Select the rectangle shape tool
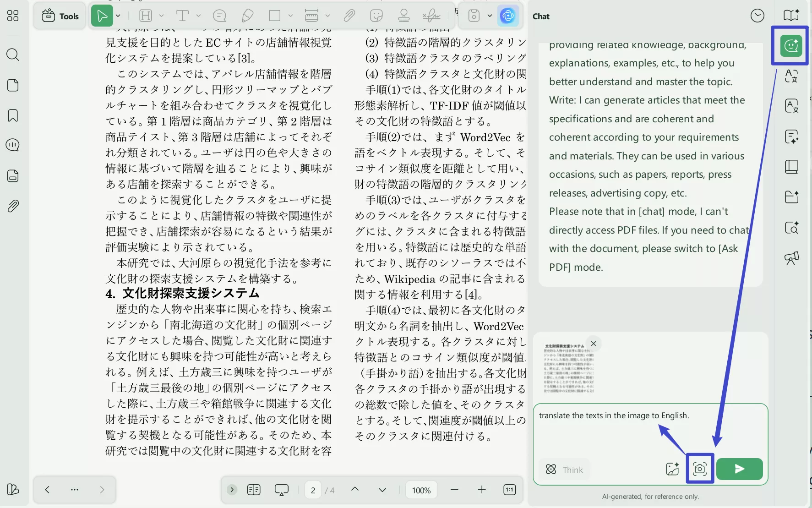812x508 pixels. [275, 16]
